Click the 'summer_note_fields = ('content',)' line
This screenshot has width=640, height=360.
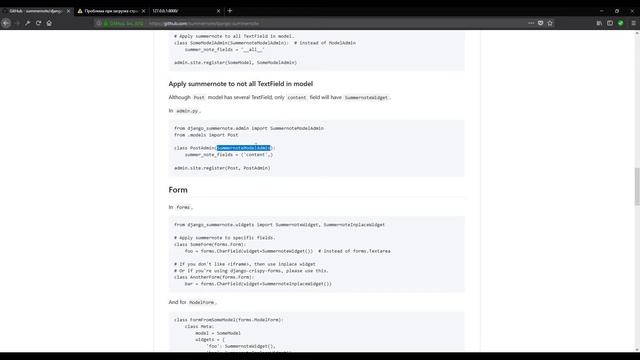229,155
